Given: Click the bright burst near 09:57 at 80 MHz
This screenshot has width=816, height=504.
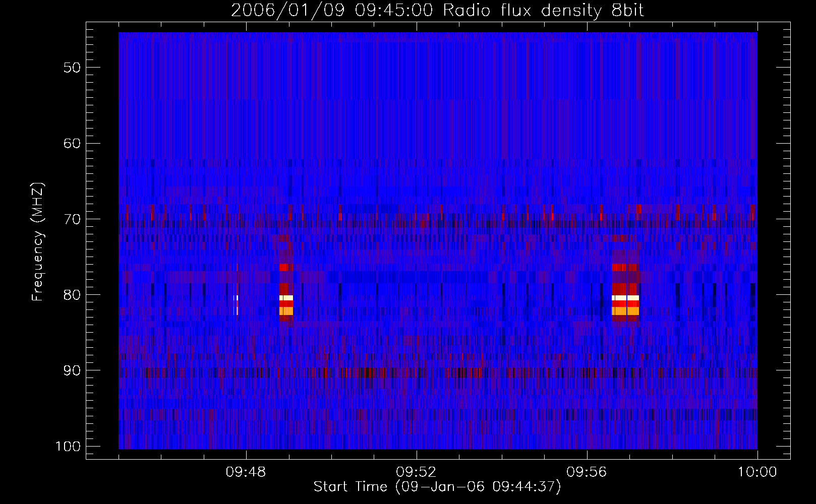Looking at the screenshot, I should 625,298.
